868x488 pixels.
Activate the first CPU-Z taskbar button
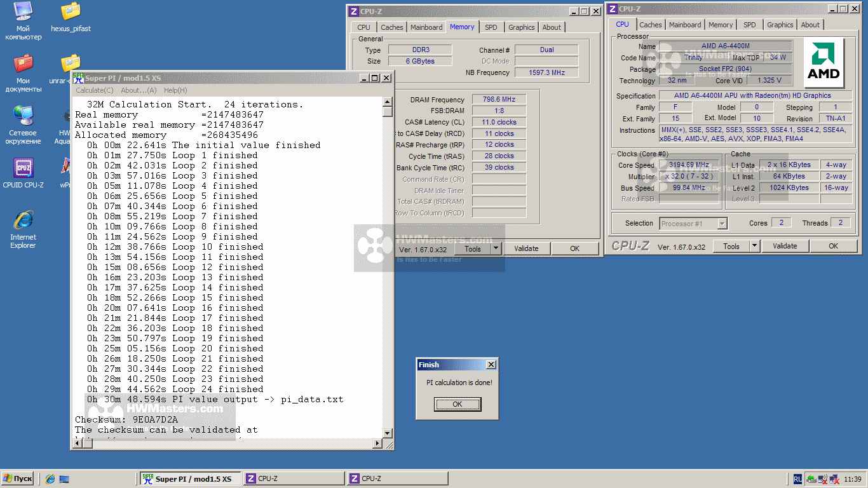click(294, 478)
